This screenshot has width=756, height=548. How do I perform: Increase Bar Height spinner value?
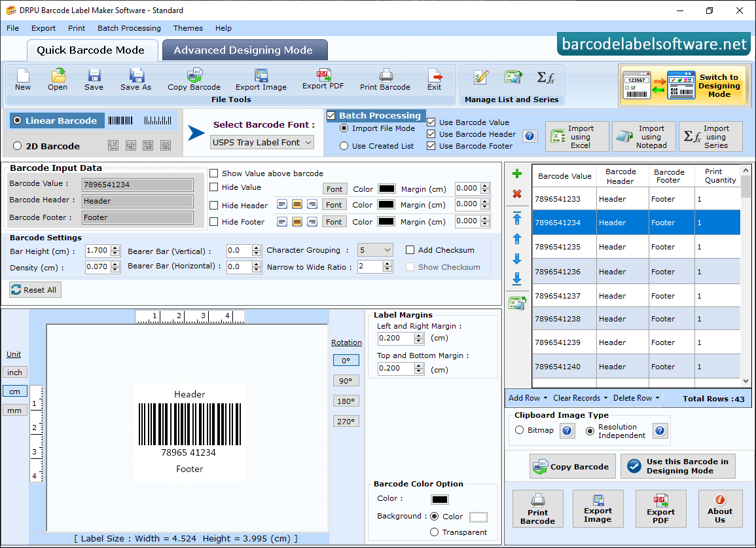115,248
